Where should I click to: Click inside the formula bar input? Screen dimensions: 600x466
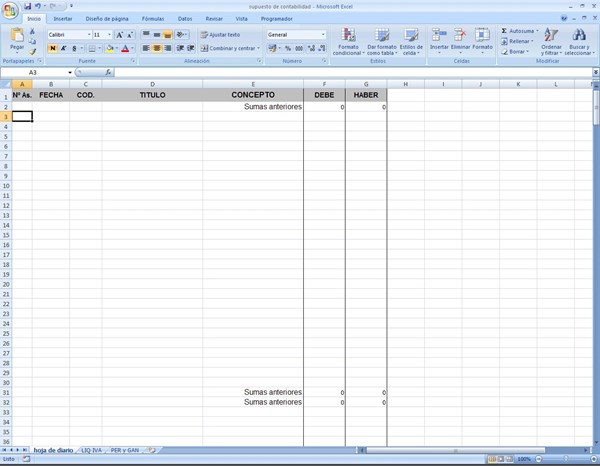(x=353, y=72)
